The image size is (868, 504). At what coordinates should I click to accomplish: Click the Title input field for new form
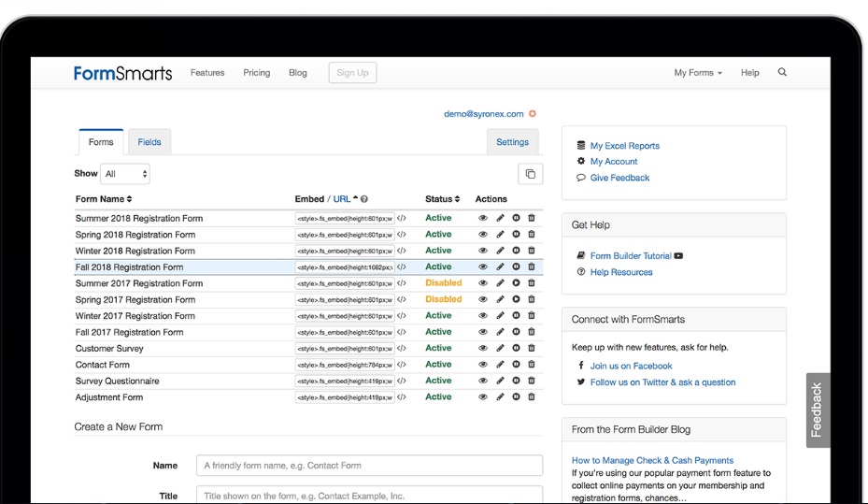[x=369, y=495]
